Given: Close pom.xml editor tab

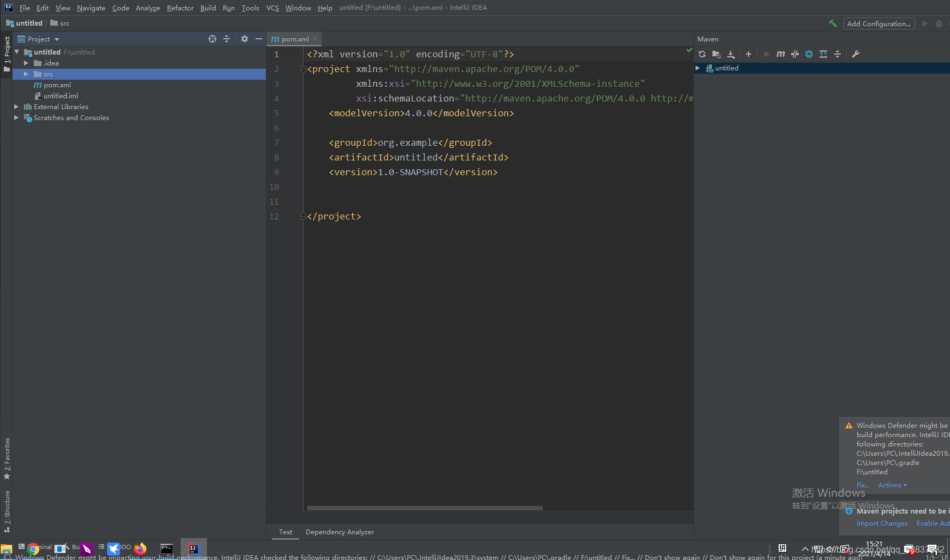Looking at the screenshot, I should point(315,39).
